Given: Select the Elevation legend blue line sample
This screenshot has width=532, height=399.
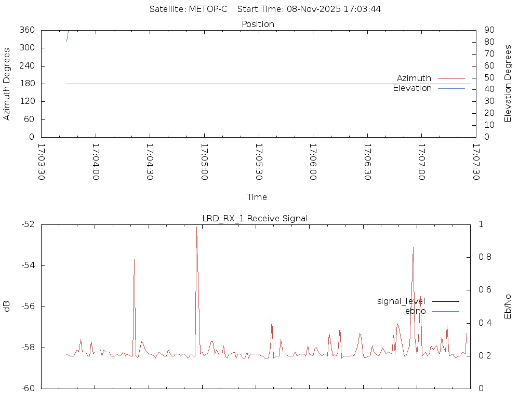Looking at the screenshot, I should [451, 88].
